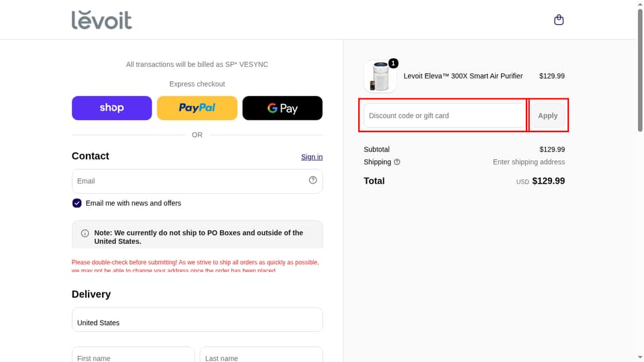644x362 pixels.
Task: Click the Delivery section heading
Action: (x=91, y=294)
